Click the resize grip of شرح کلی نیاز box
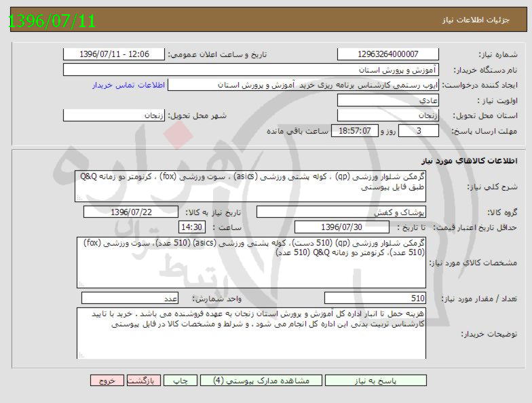Viewport: 532px width, 403px height. 79,198
